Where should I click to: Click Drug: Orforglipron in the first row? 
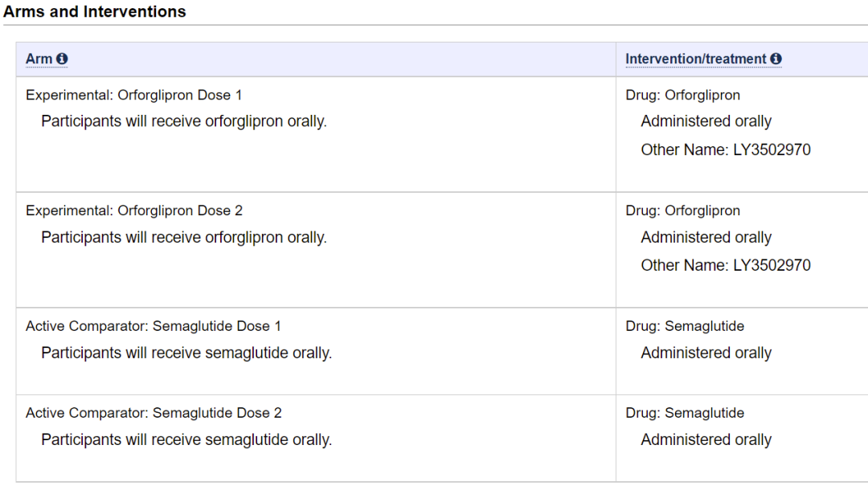point(682,96)
